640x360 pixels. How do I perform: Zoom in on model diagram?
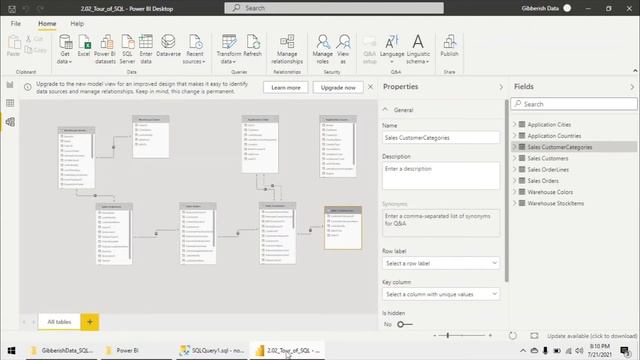point(490,336)
